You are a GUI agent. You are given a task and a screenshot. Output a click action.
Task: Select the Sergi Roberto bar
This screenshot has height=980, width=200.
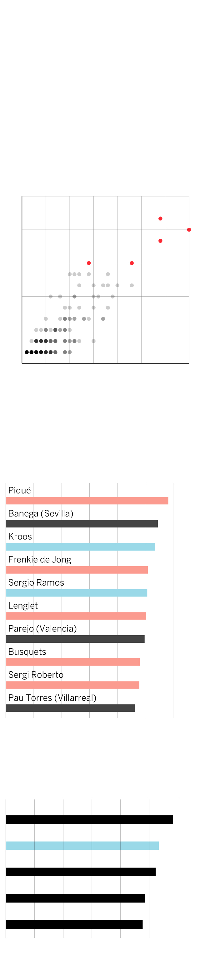[x=72, y=685]
